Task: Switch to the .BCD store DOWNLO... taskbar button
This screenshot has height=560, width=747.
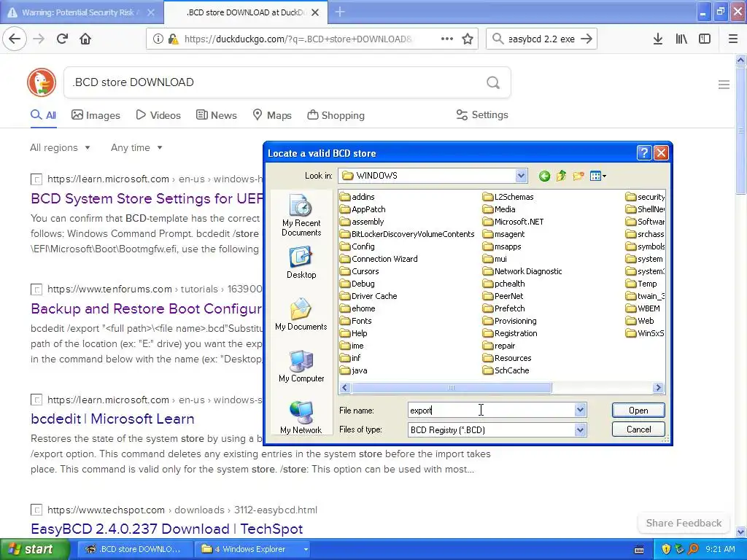Action: (133, 549)
